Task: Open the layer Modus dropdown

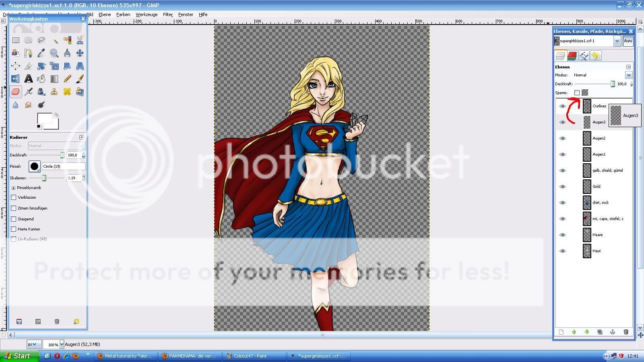Action: [x=629, y=75]
